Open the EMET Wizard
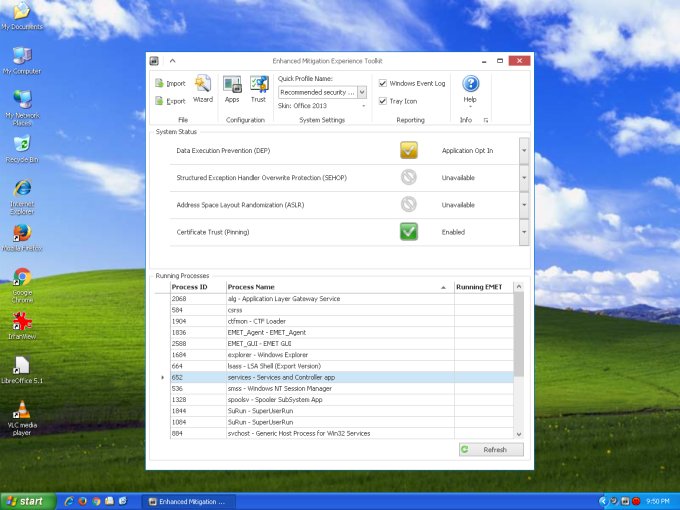The image size is (680, 510). coord(203,88)
